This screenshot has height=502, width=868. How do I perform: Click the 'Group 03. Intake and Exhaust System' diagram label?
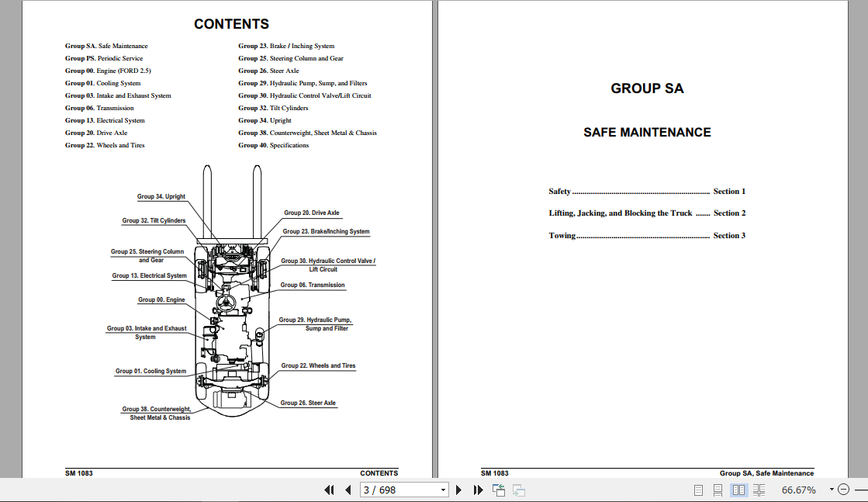[x=147, y=333]
